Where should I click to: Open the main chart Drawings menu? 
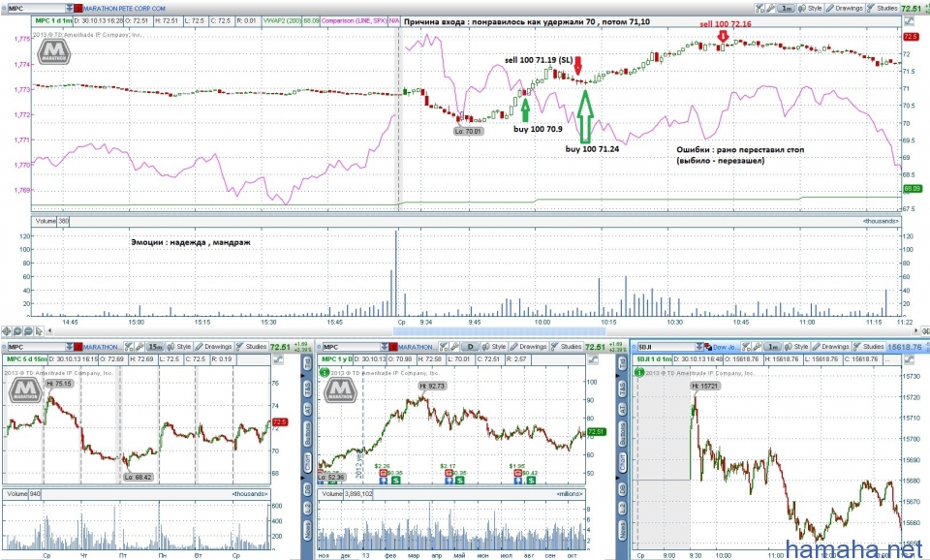pyautogui.click(x=845, y=9)
